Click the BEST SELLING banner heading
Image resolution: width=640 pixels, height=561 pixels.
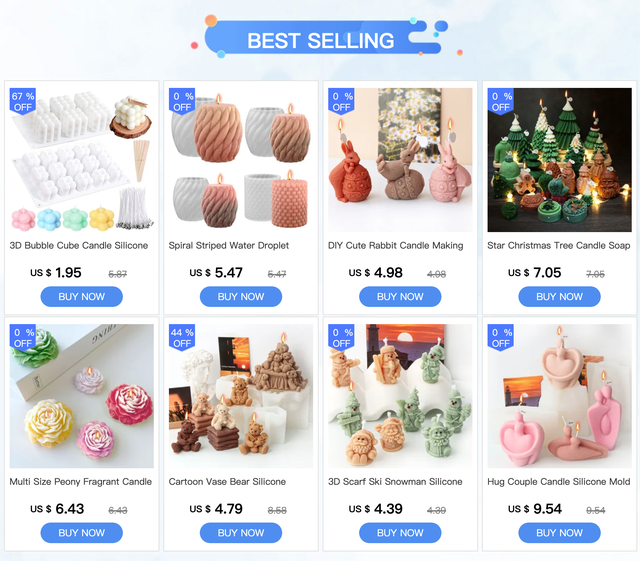pos(321,40)
